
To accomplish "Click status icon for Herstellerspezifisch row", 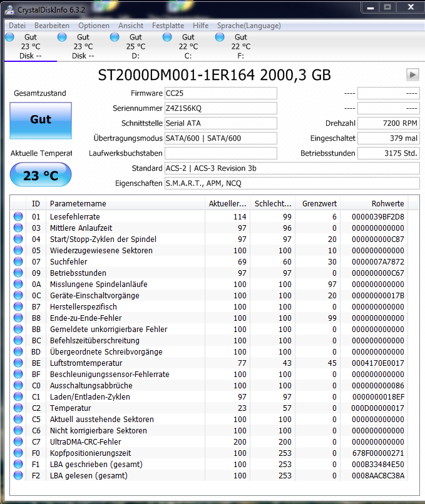I will tap(18, 306).
